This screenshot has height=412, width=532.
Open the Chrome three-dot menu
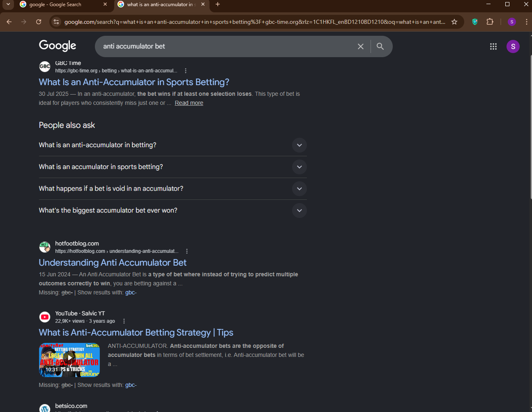point(526,22)
